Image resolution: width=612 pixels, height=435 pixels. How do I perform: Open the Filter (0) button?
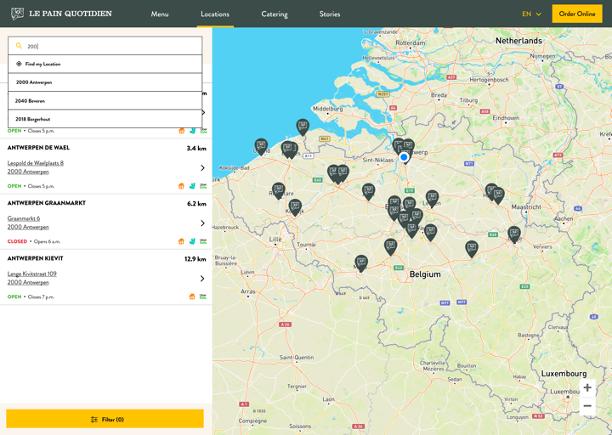(105, 419)
